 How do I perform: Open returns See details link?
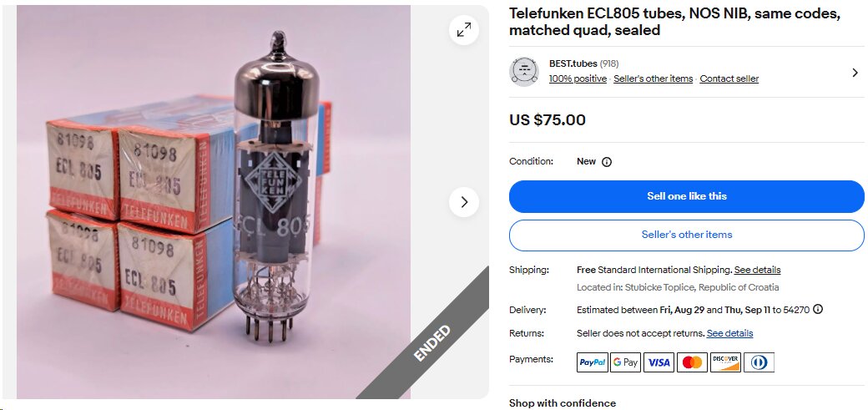point(729,333)
